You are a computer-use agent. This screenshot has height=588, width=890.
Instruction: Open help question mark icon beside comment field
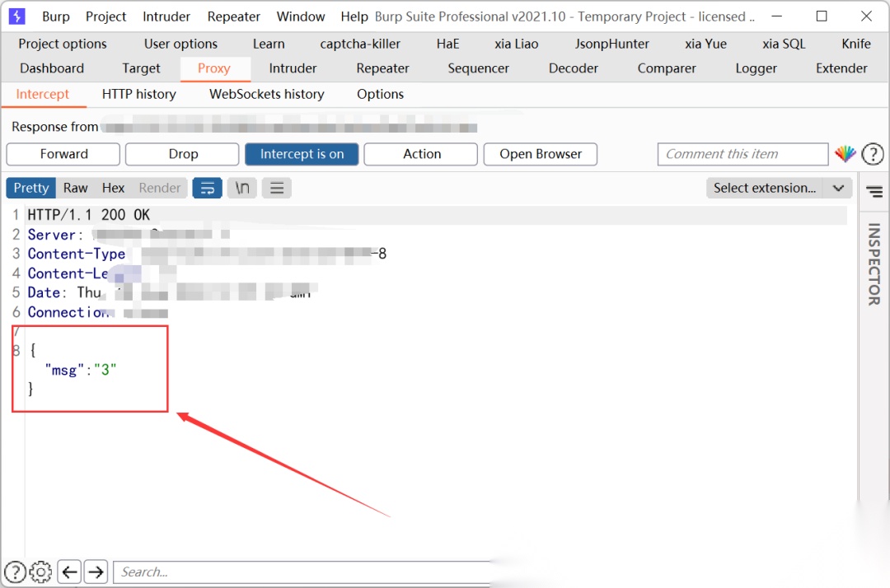[873, 154]
